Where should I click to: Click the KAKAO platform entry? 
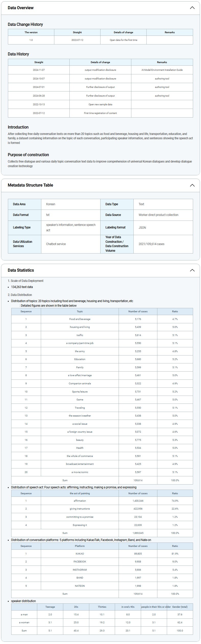[x=80, y=554]
